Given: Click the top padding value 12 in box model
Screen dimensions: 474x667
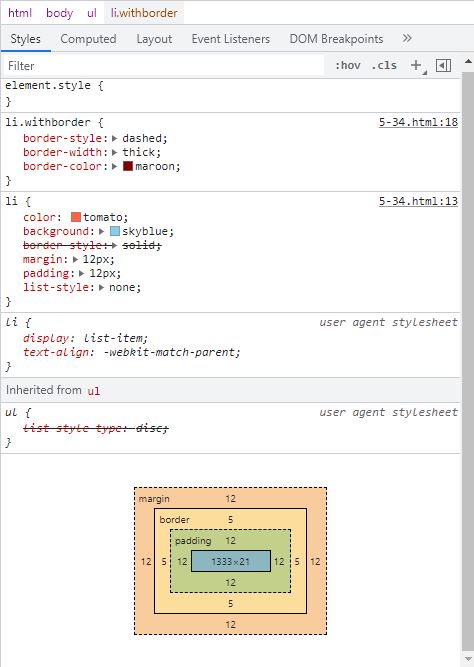Looking at the screenshot, I should [x=231, y=540].
